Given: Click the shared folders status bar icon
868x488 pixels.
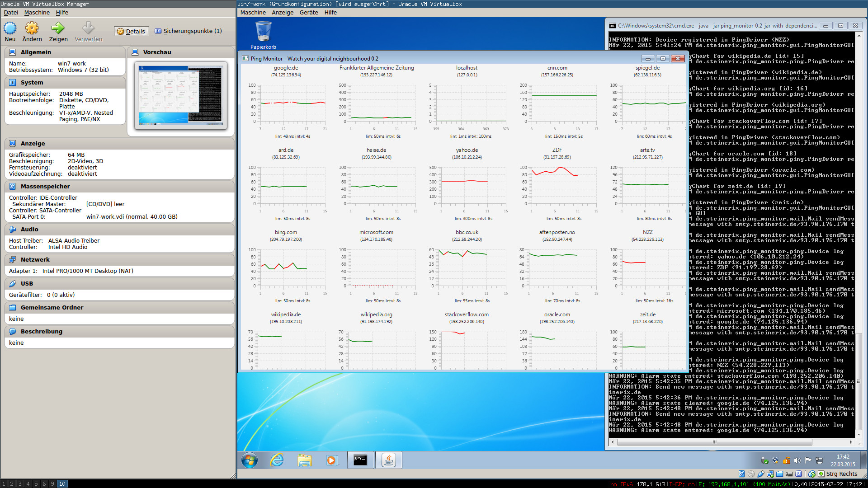Looking at the screenshot, I should pyautogui.click(x=780, y=474).
